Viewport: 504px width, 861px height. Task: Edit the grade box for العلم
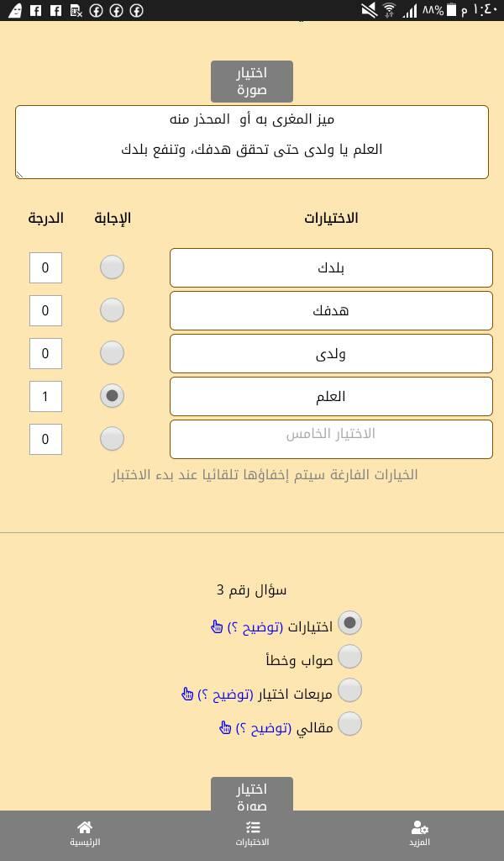click(x=45, y=396)
